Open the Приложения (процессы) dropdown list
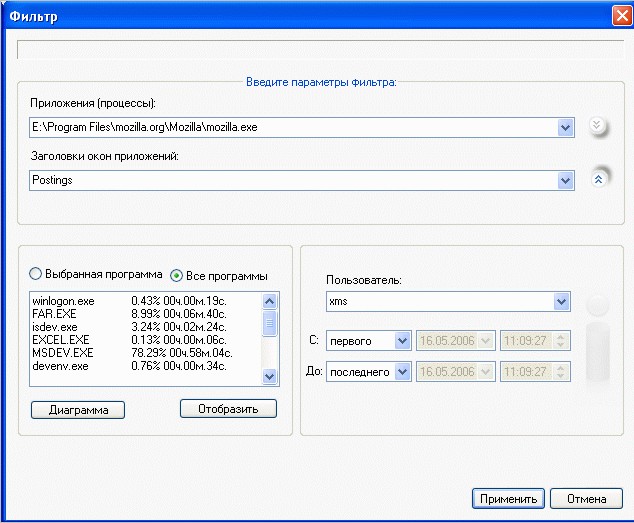The image size is (634, 523). [x=566, y=128]
